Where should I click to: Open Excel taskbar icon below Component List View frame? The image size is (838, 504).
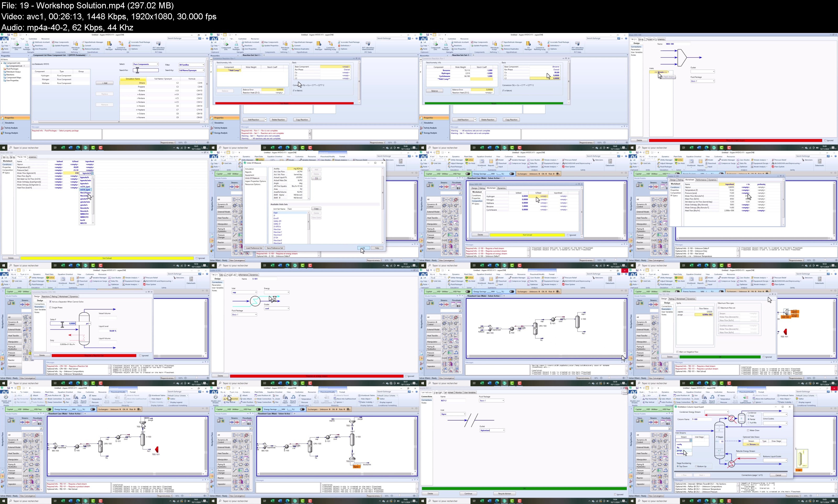coord(63,148)
